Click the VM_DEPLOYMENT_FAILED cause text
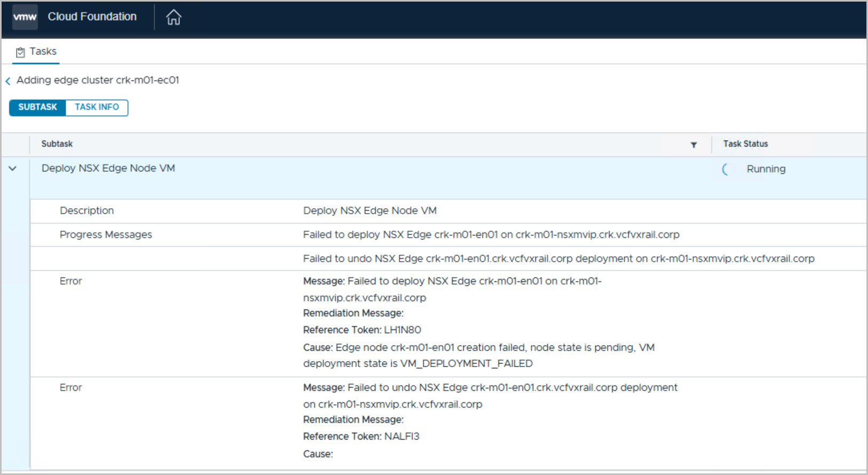The width and height of the screenshot is (868, 475). 467,363
